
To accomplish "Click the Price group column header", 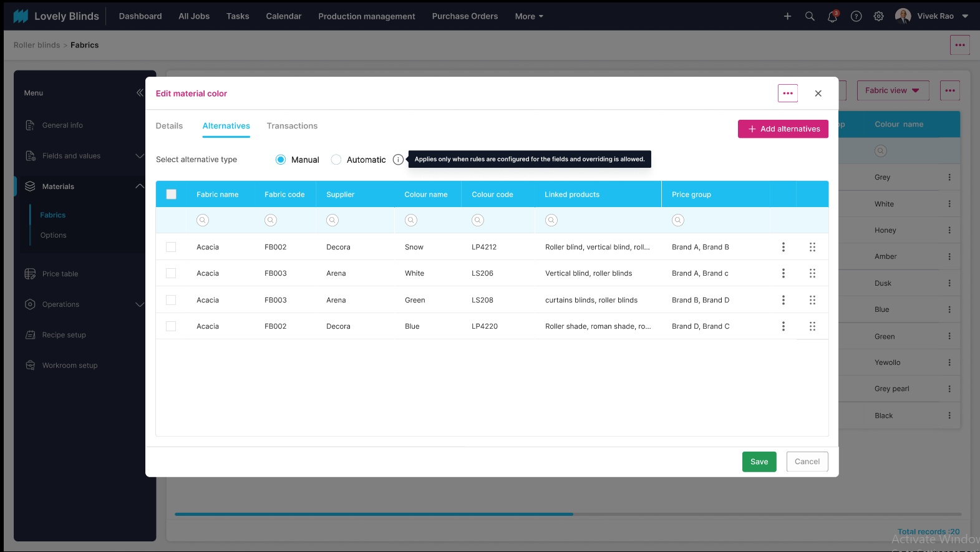I will coord(691,195).
